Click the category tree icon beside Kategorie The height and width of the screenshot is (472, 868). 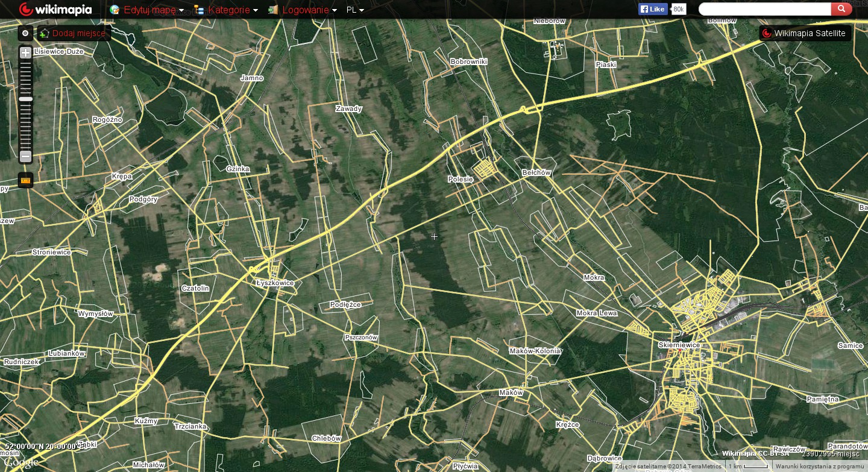[199, 10]
